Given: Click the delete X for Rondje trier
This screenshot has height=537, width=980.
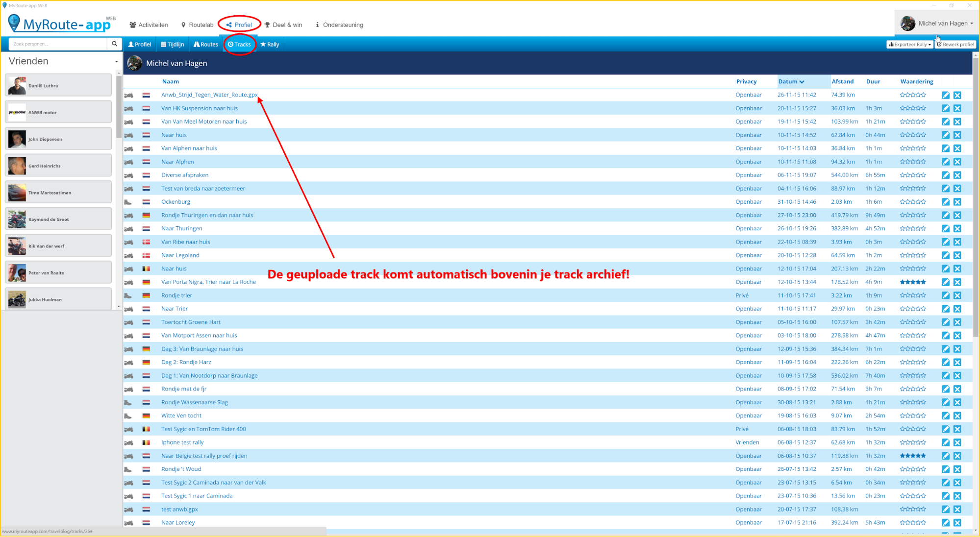Looking at the screenshot, I should click(x=957, y=295).
